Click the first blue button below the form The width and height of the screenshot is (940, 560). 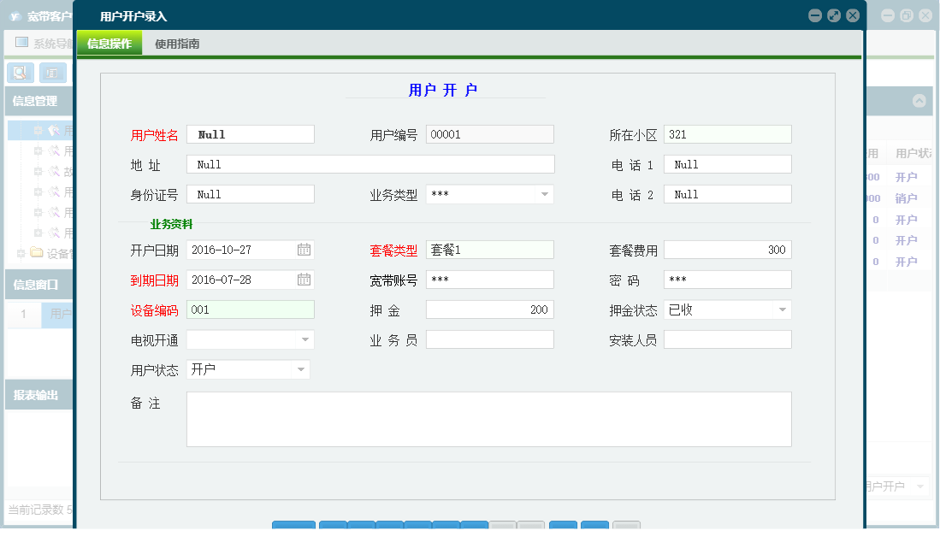coord(293,528)
